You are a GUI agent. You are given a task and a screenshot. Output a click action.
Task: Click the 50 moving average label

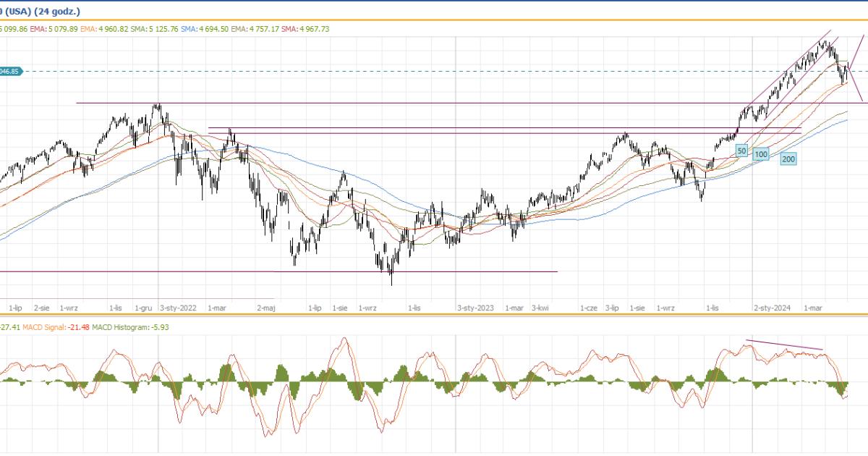[x=741, y=151]
